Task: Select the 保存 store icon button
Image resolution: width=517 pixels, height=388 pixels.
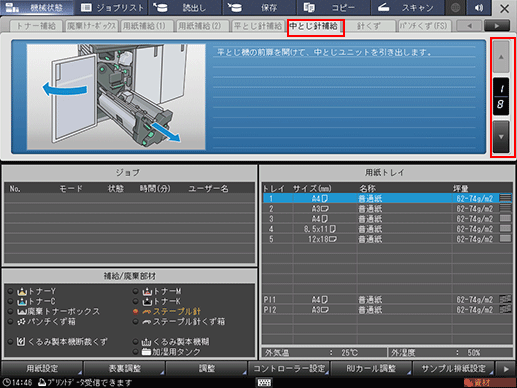Action: tap(260, 8)
